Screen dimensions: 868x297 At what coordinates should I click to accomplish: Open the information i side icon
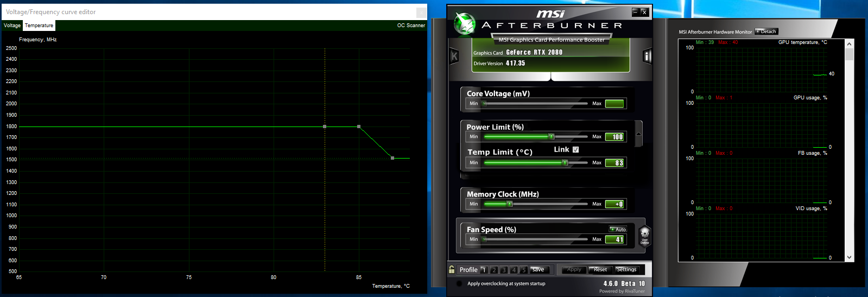point(647,56)
